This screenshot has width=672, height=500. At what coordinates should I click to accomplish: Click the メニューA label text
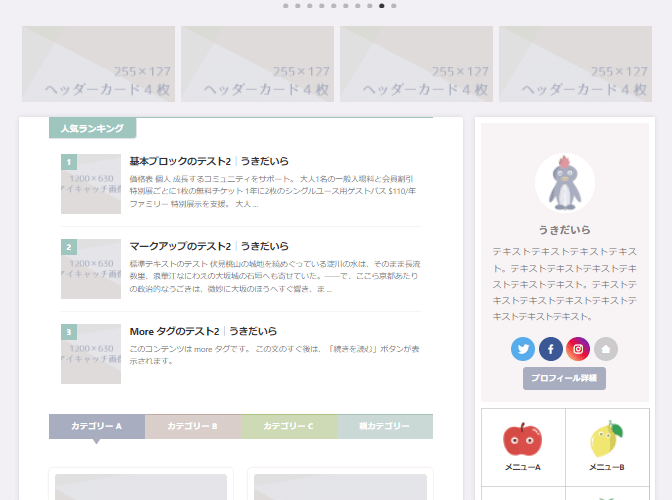(x=522, y=467)
